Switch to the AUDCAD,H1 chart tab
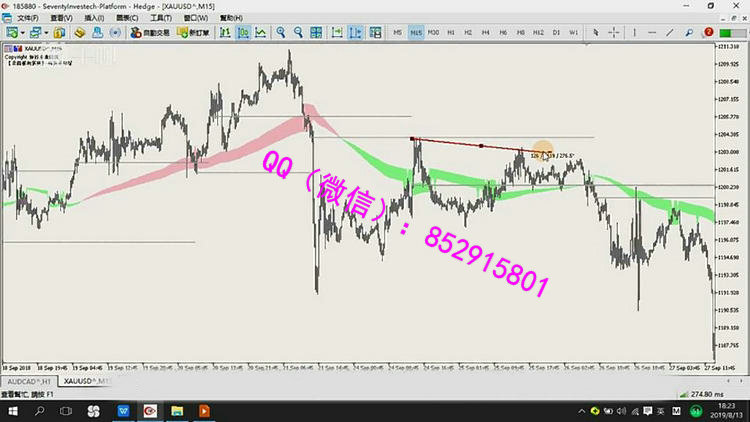This screenshot has height=422, width=750. click(30, 382)
